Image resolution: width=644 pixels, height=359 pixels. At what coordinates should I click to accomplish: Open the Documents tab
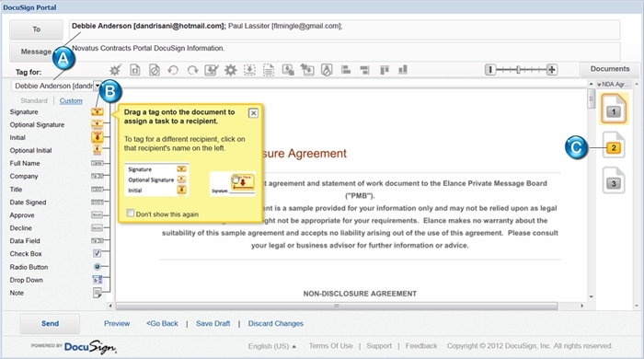(x=609, y=69)
